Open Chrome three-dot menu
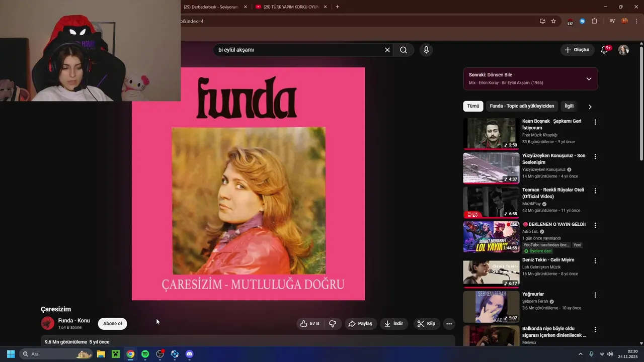644x362 pixels. click(636, 21)
